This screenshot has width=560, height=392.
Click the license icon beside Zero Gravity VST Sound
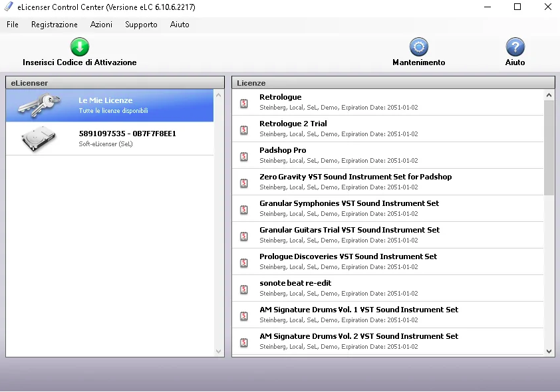[244, 183]
